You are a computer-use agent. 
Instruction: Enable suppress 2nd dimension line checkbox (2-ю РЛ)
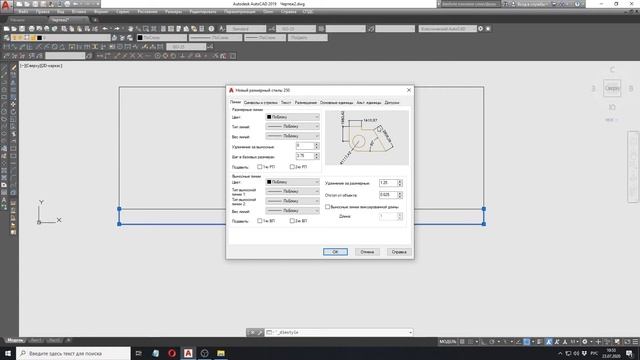292,167
